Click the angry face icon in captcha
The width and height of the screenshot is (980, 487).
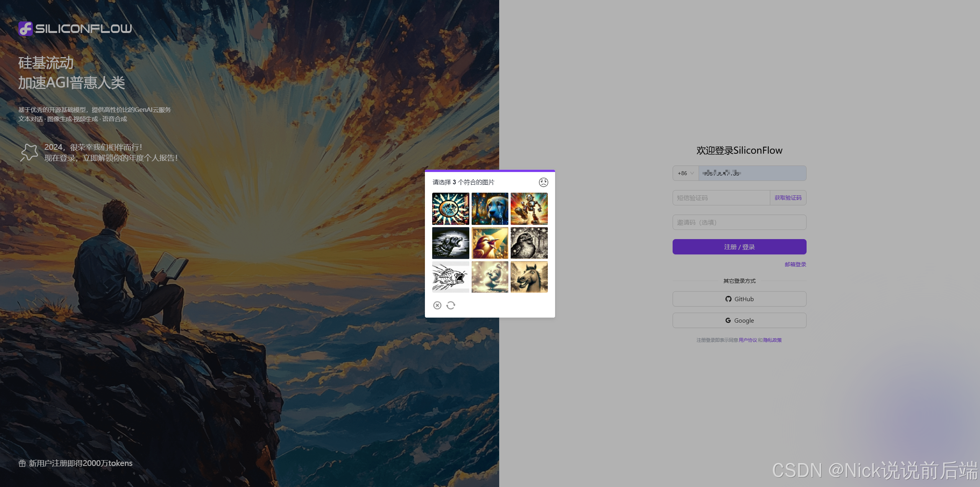(x=543, y=182)
